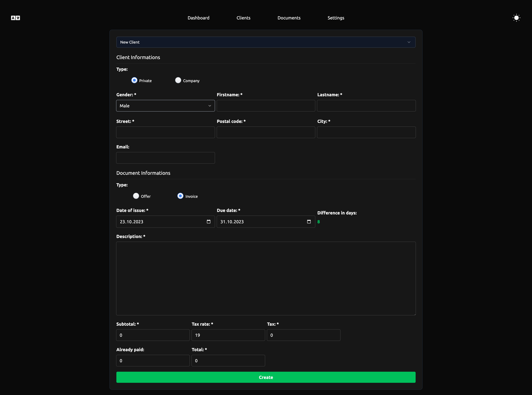The width and height of the screenshot is (532, 395).
Task: Go to Dashboard
Action: [x=198, y=18]
